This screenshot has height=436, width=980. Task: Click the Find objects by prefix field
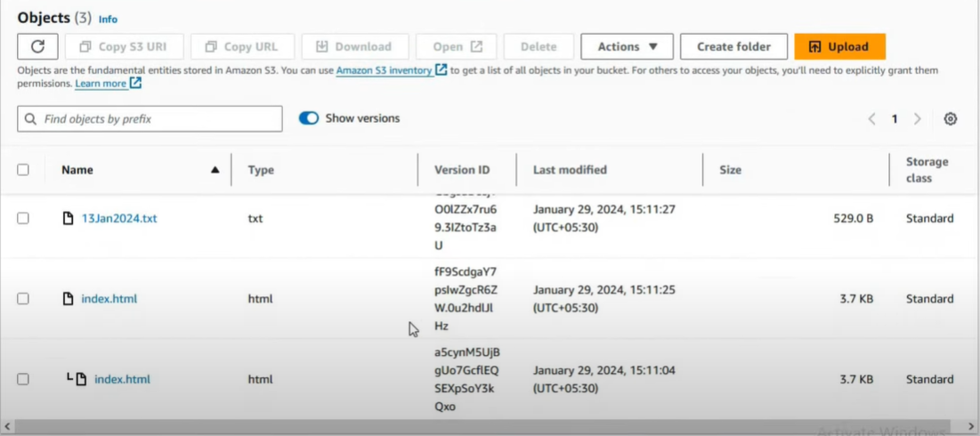coord(150,118)
